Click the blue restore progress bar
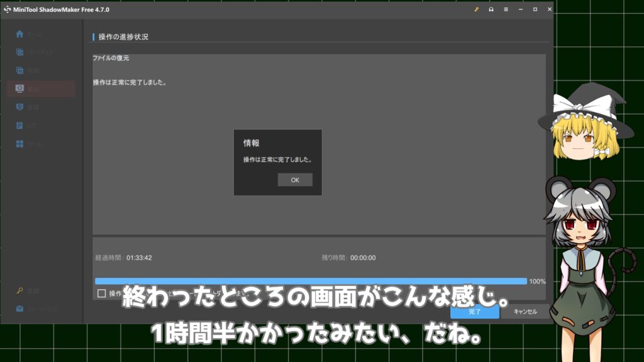 (x=311, y=281)
